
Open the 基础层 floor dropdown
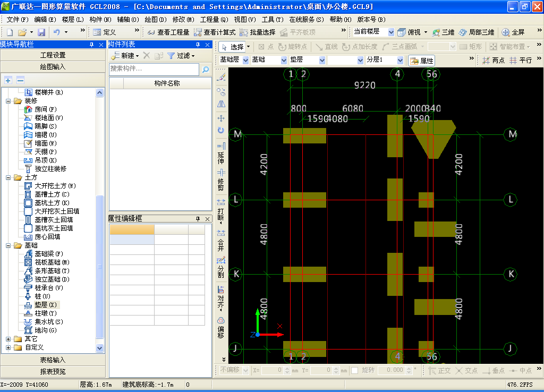[x=245, y=61]
